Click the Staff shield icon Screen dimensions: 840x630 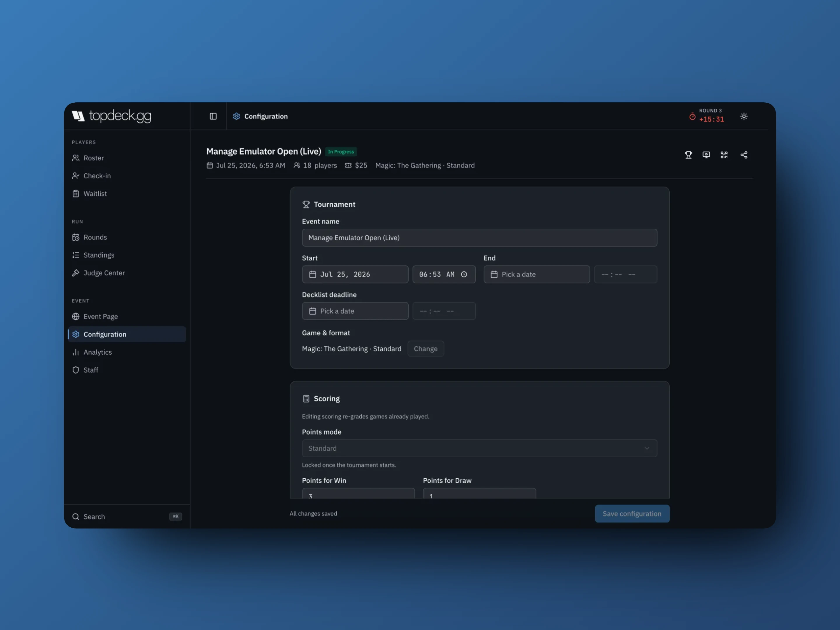point(76,370)
